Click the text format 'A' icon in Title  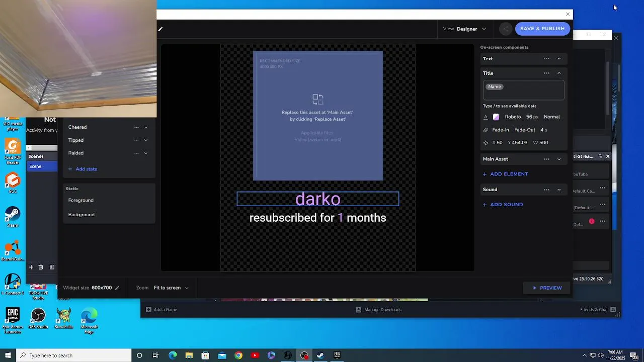pos(486,117)
